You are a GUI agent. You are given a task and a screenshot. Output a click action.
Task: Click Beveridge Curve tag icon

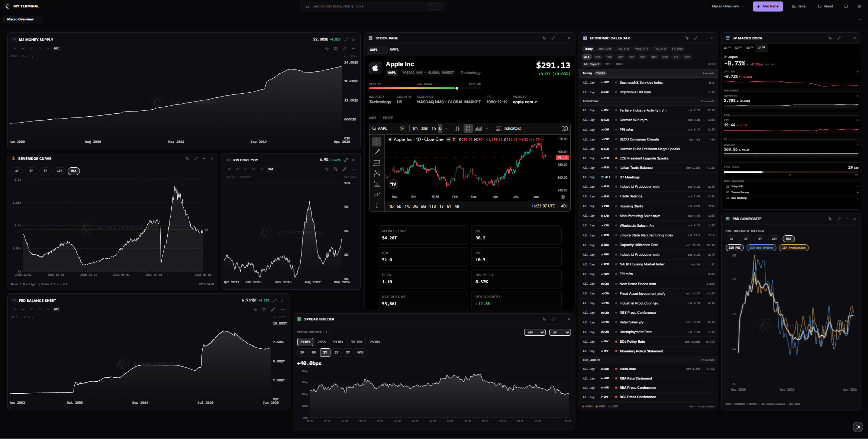187,158
